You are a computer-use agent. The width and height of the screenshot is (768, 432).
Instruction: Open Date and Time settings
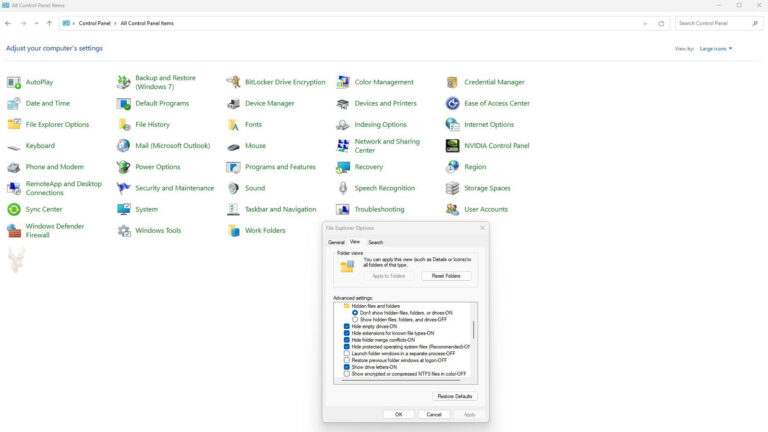(38, 103)
